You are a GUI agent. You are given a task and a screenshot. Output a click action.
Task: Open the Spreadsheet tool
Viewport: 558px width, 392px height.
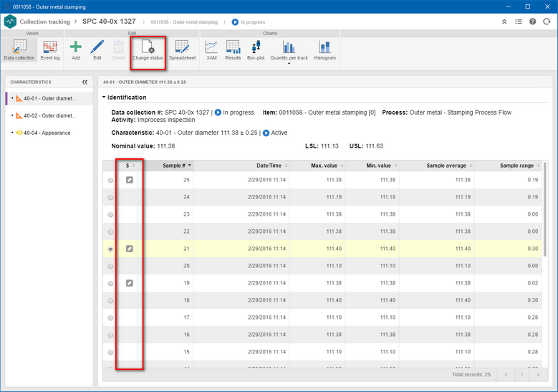pos(182,50)
